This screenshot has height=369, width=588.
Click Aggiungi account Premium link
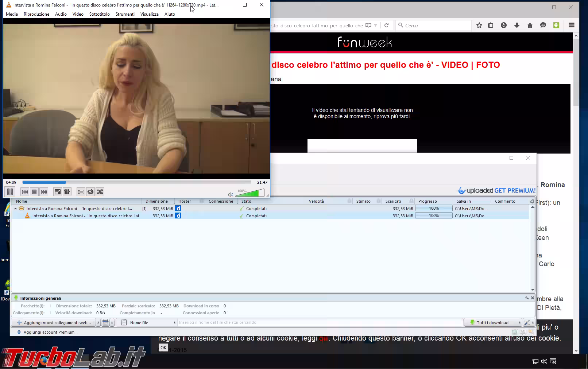tap(50, 332)
